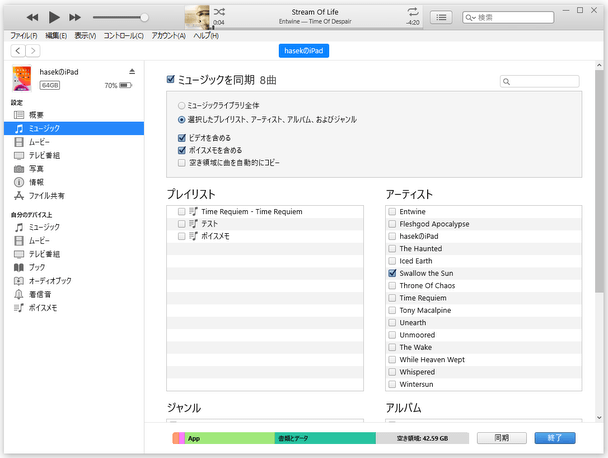608x458 pixels.
Task: Check the Wintersun artist checkbox
Action: [392, 384]
